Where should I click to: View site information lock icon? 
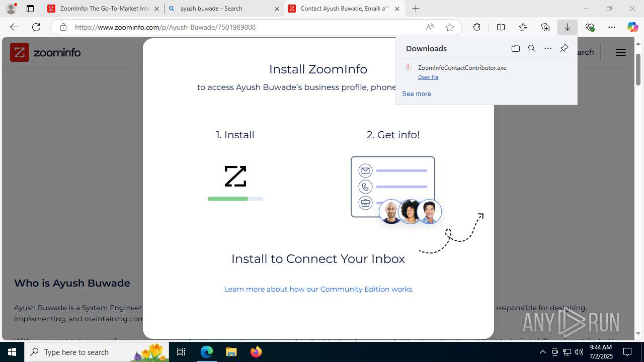[x=63, y=27]
